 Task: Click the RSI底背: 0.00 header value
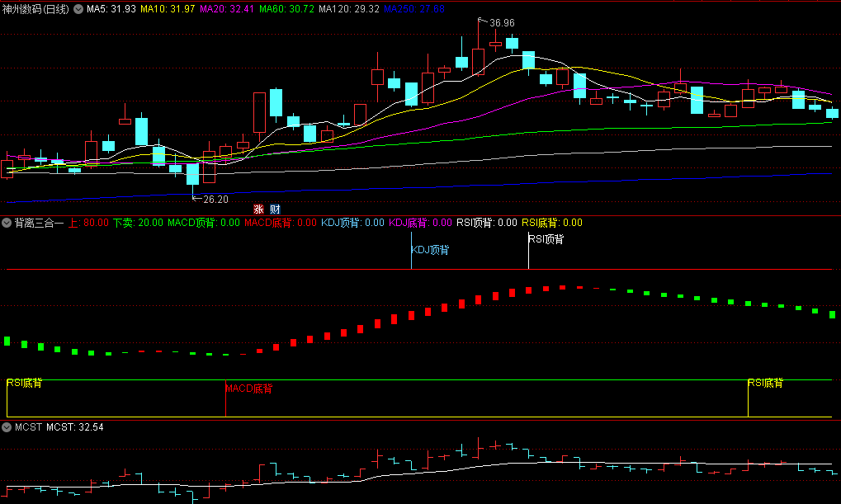[x=552, y=223]
